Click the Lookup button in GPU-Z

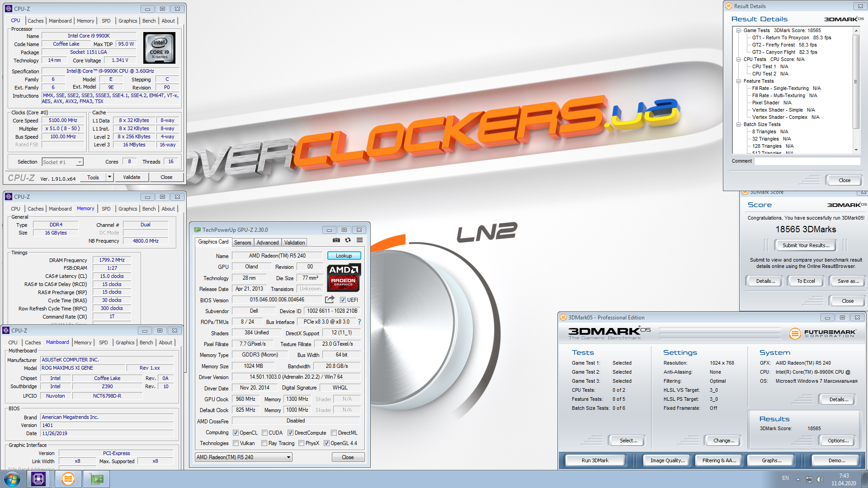click(x=344, y=256)
